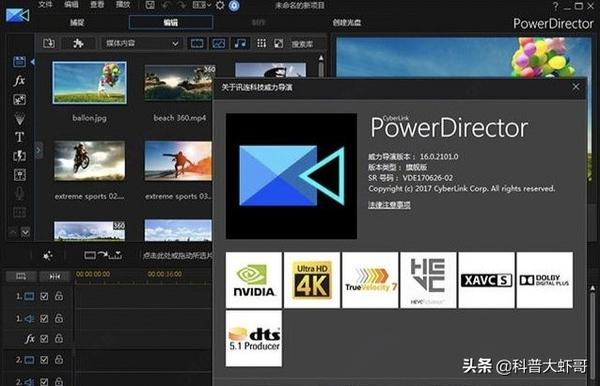Click the blue notification circle icon
The image size is (600, 386).
pyautogui.click(x=234, y=5)
